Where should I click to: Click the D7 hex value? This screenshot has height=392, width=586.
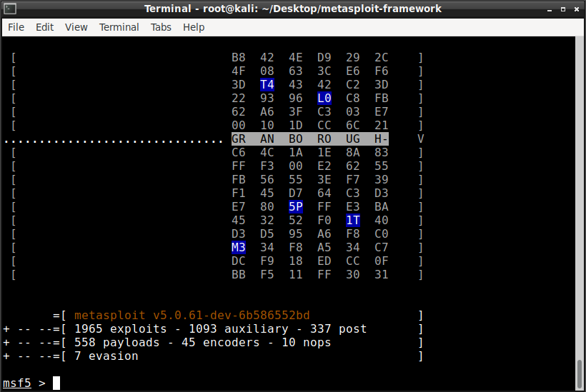pyautogui.click(x=296, y=194)
